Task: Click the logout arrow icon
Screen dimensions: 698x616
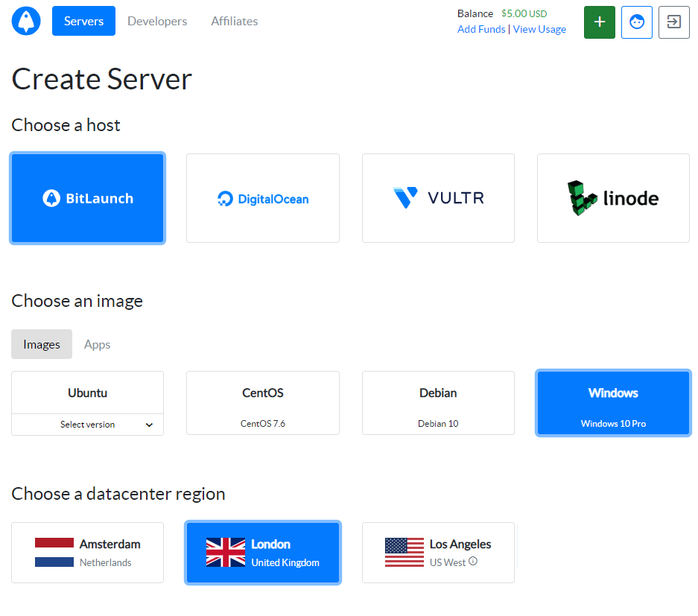Action: pos(673,22)
